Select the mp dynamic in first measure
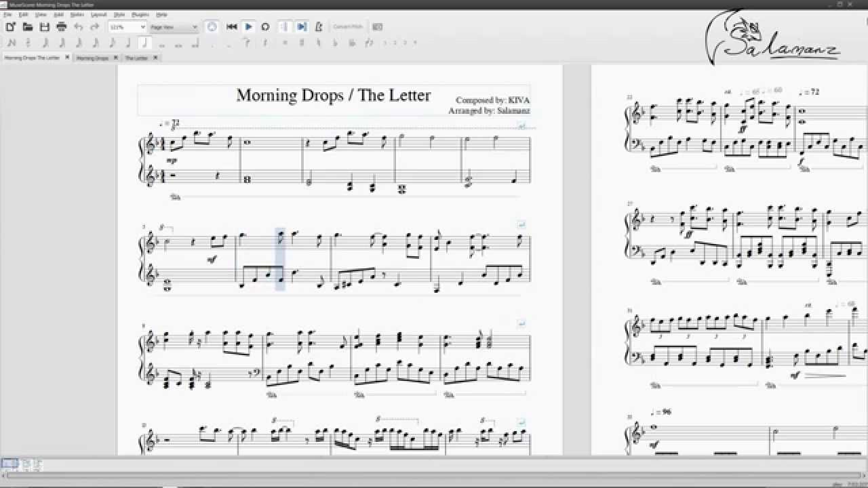 [172, 161]
